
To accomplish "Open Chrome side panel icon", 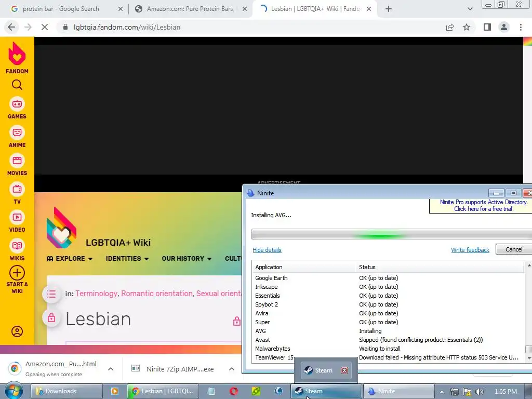I will [x=487, y=27].
